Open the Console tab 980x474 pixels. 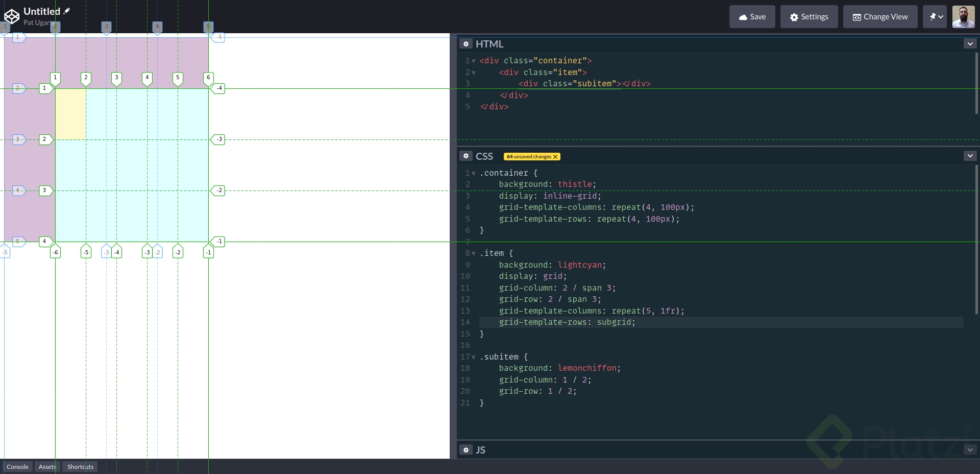click(x=17, y=466)
